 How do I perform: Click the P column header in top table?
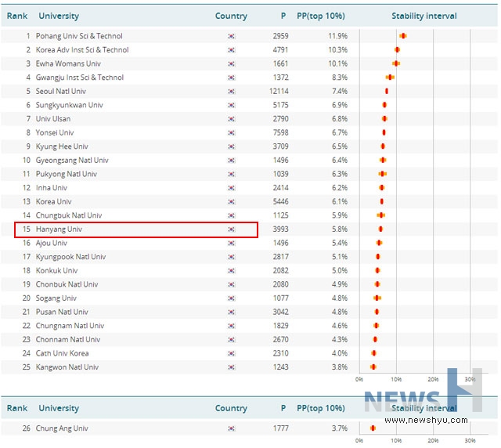283,16
